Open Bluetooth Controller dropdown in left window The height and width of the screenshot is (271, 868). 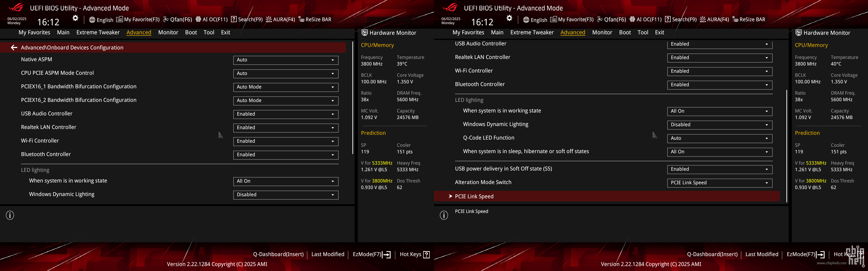coord(286,154)
